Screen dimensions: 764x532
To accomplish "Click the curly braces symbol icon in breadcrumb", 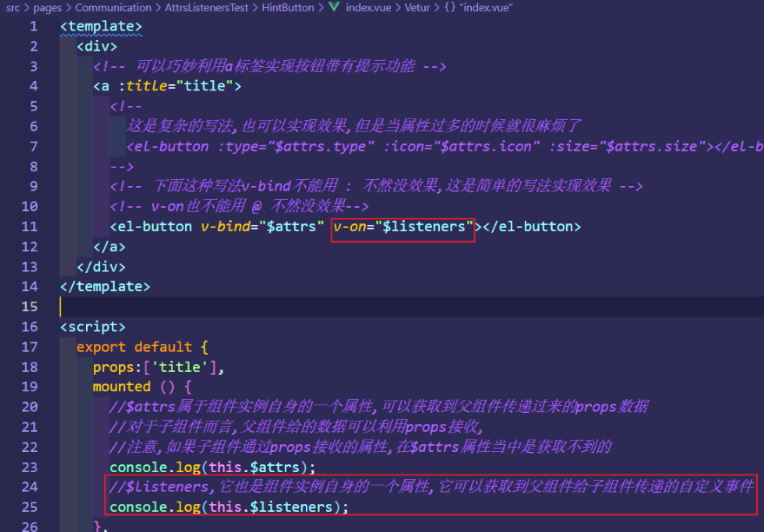I will point(449,8).
